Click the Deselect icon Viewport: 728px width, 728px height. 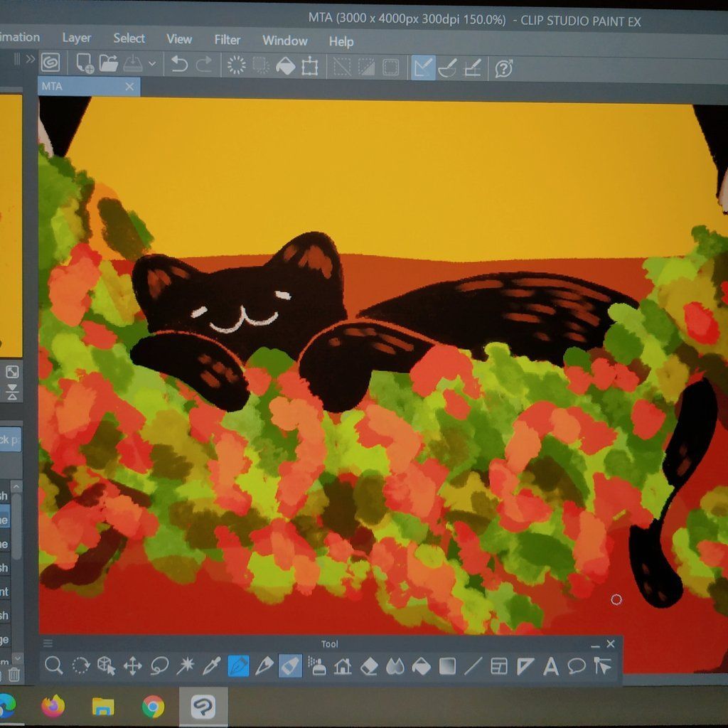coord(342,68)
